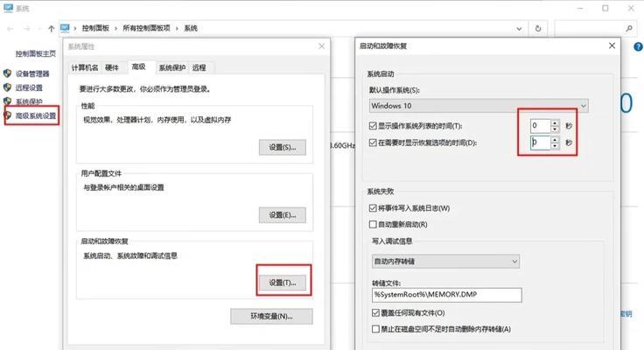
Task: Refresh the System control panel page
Action: (x=538, y=28)
